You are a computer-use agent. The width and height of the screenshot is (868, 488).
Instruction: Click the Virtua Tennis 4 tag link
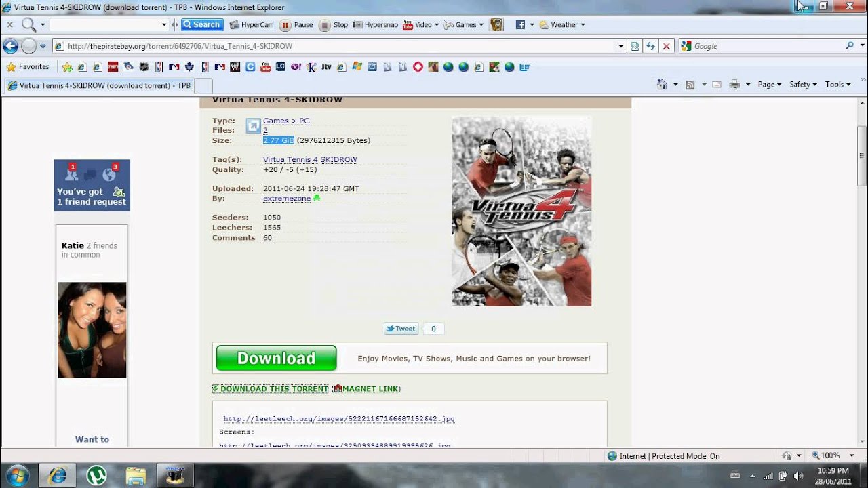290,160
